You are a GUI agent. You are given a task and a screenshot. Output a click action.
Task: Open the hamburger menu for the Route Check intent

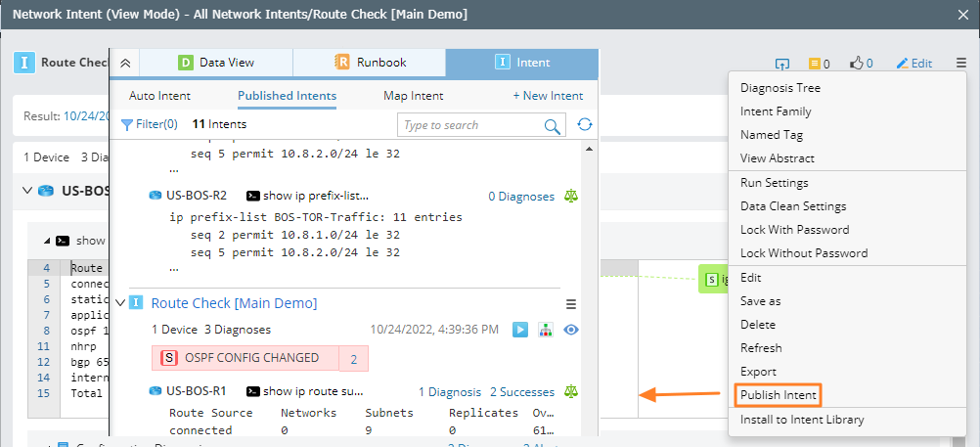tap(570, 304)
